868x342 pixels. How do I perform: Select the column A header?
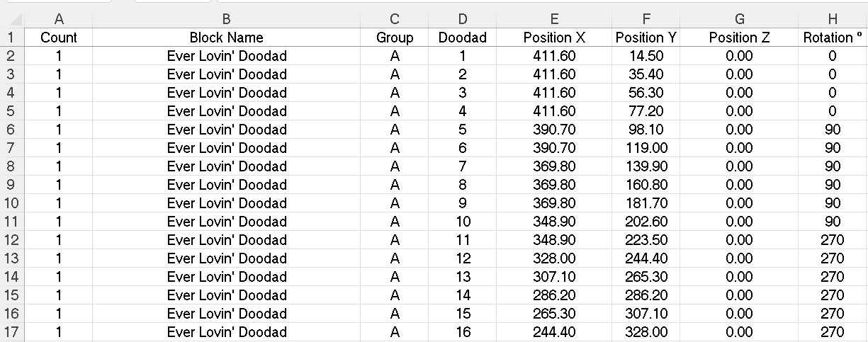(58, 19)
